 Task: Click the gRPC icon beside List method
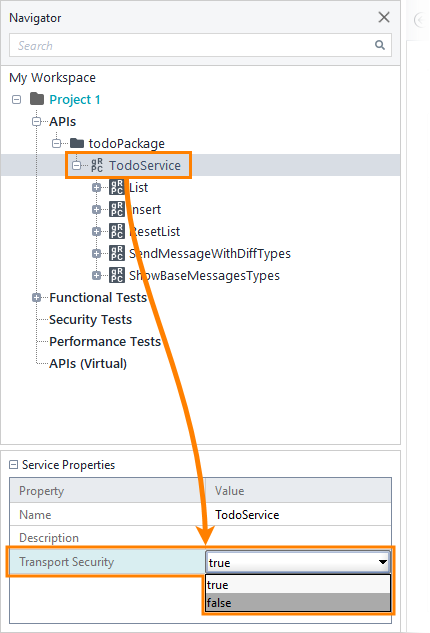pyautogui.click(x=117, y=187)
